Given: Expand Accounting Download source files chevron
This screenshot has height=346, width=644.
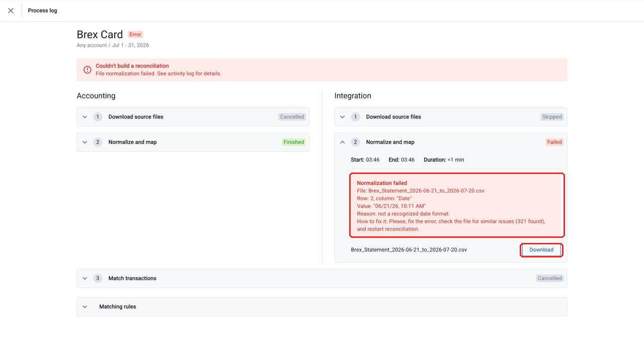Looking at the screenshot, I should pyautogui.click(x=85, y=117).
